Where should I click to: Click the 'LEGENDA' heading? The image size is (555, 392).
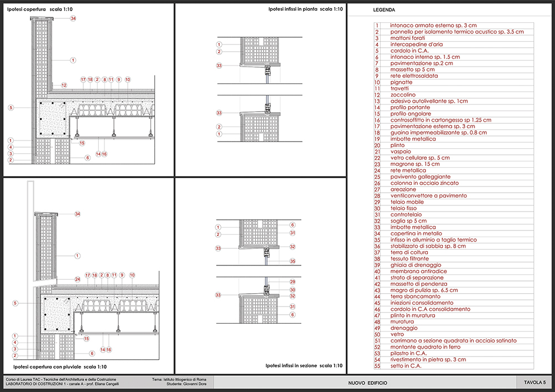click(384, 10)
